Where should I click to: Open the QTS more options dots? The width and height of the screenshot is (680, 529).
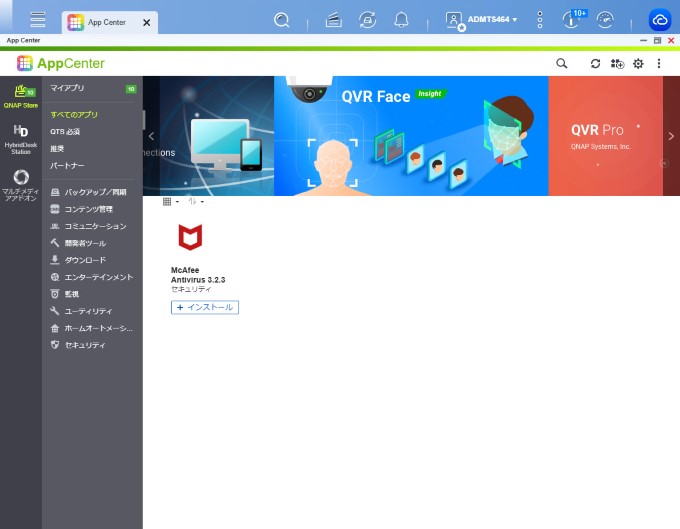540,20
